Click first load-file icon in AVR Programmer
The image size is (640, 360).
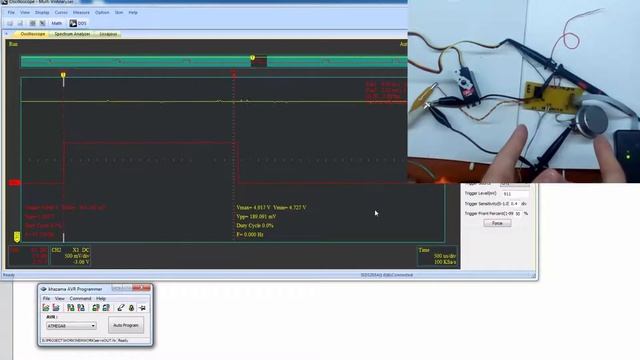click(x=46, y=308)
